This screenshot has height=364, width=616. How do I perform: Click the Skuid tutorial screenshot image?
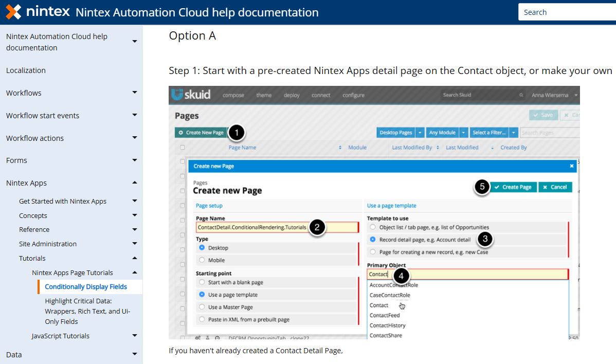[x=374, y=212]
